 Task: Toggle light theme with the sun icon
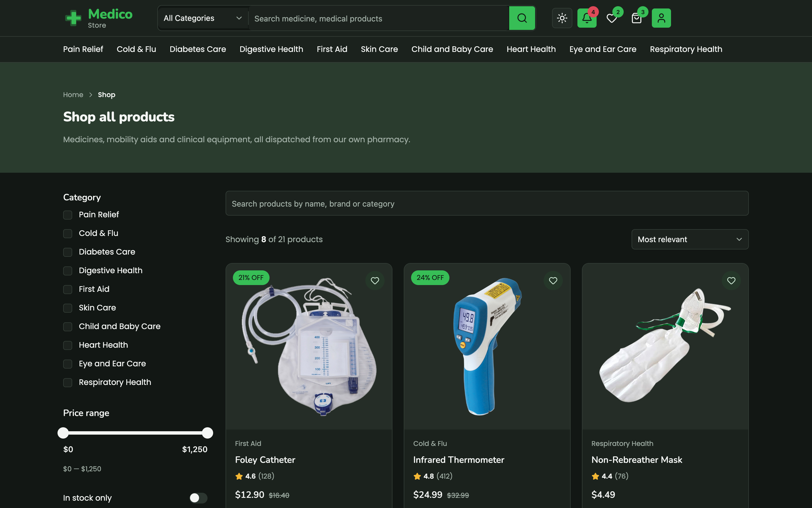tap(562, 18)
